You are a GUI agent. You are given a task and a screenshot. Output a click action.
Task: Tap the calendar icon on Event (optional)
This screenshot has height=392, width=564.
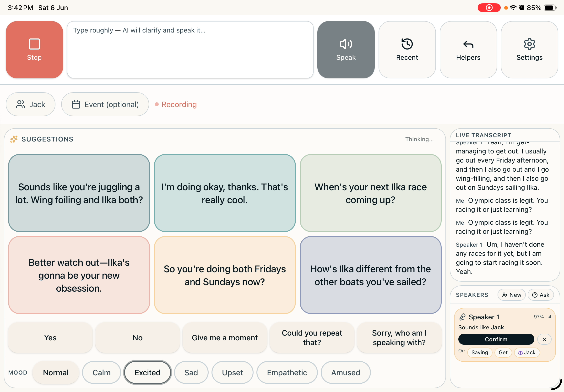pyautogui.click(x=76, y=104)
